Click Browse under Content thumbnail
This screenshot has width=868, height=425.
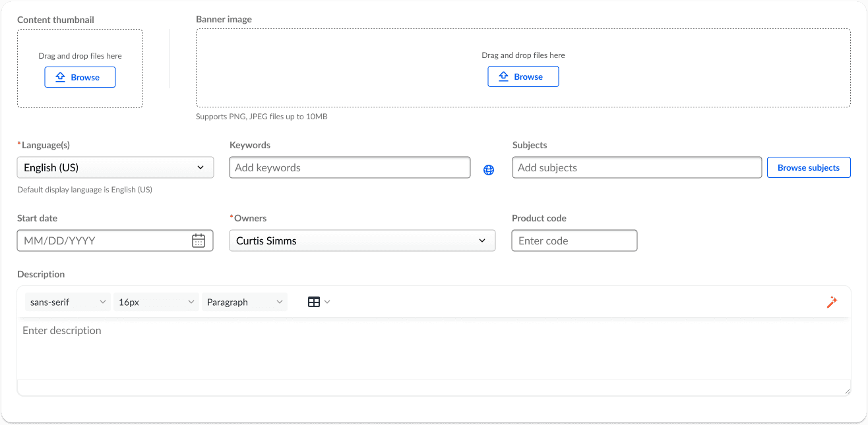80,77
